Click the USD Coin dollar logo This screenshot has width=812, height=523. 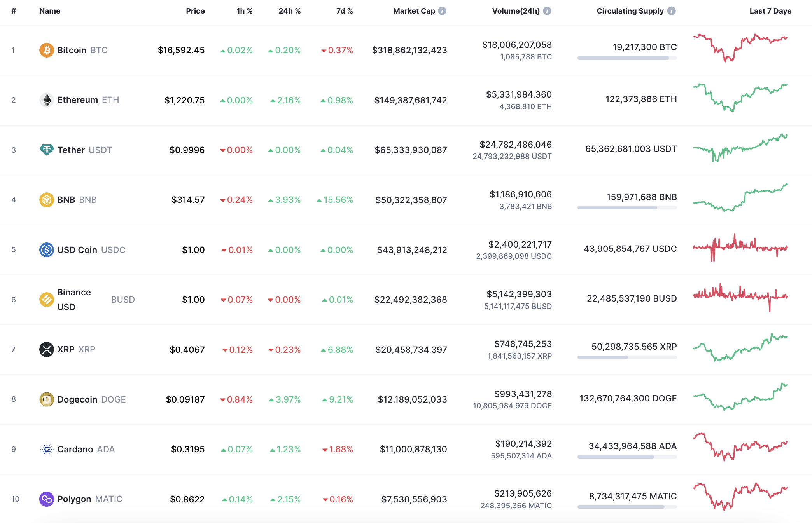tap(46, 250)
